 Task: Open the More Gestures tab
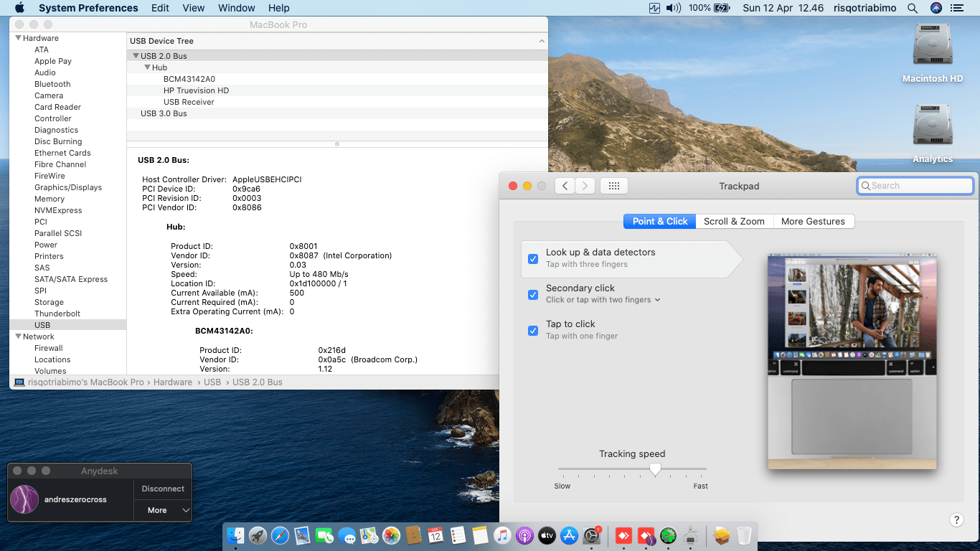[814, 222]
